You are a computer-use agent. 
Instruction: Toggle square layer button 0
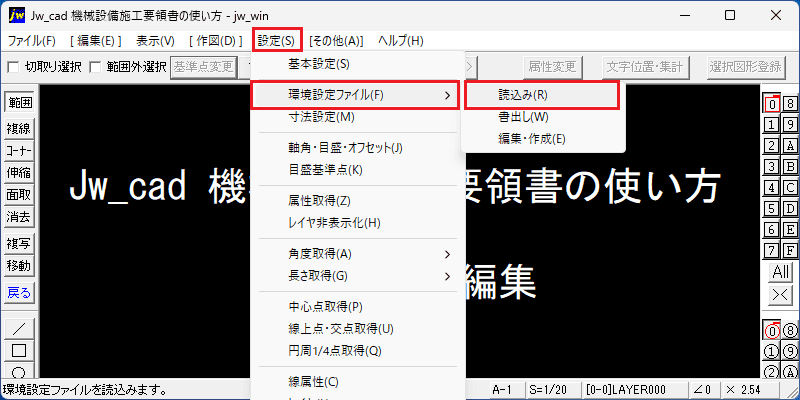772,104
